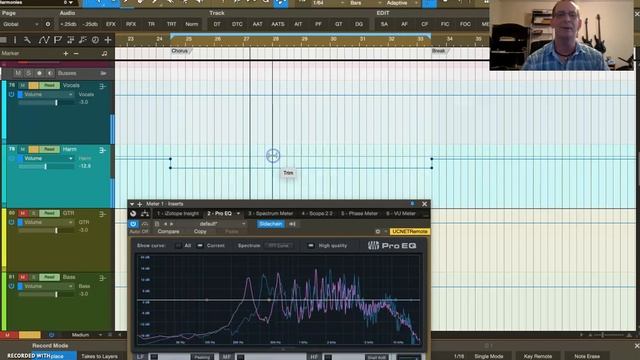Click previous preset arrow in Pro EQ header

165,224
